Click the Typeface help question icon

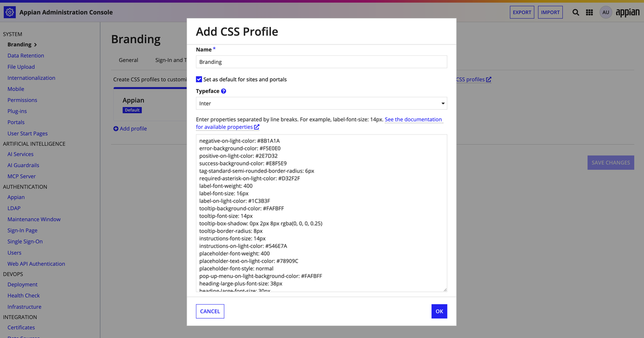click(224, 91)
